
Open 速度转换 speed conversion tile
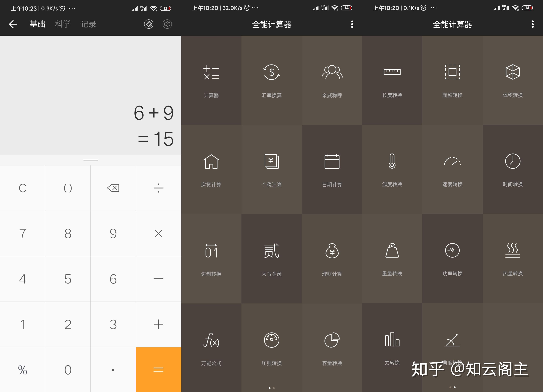click(x=452, y=169)
